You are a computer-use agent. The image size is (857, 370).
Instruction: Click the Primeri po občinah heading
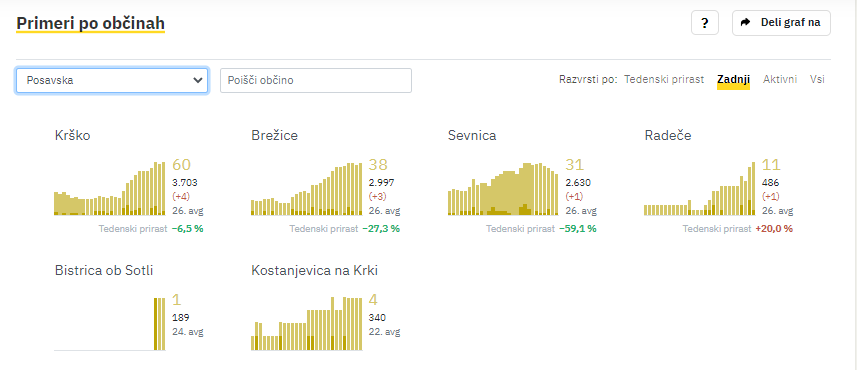pos(90,24)
